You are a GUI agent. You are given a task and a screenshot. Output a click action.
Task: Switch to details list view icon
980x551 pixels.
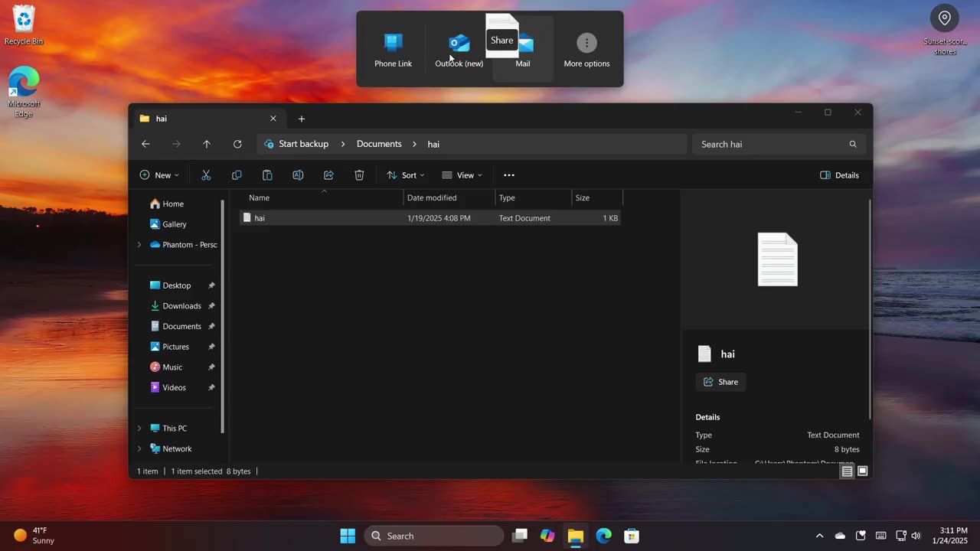(x=847, y=471)
